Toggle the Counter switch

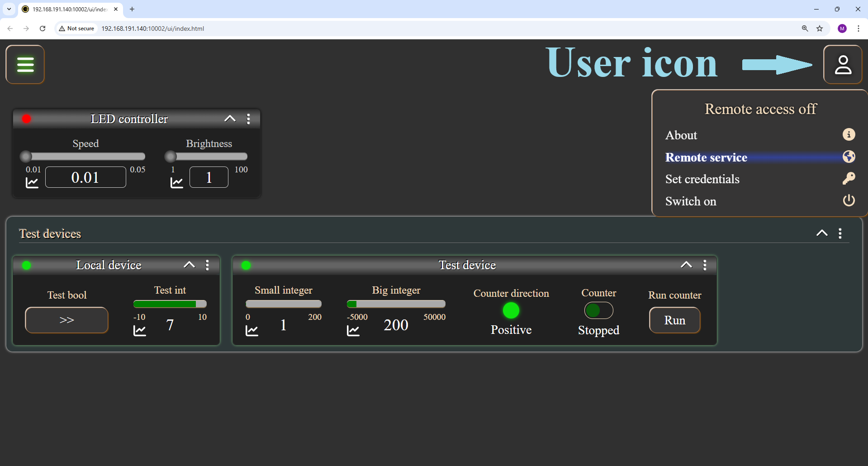click(598, 310)
